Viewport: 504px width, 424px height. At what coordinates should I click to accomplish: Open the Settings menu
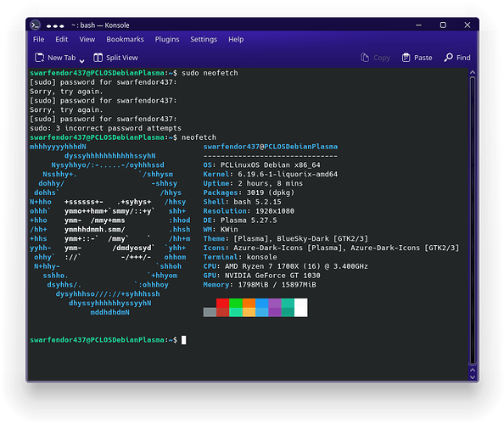(204, 39)
